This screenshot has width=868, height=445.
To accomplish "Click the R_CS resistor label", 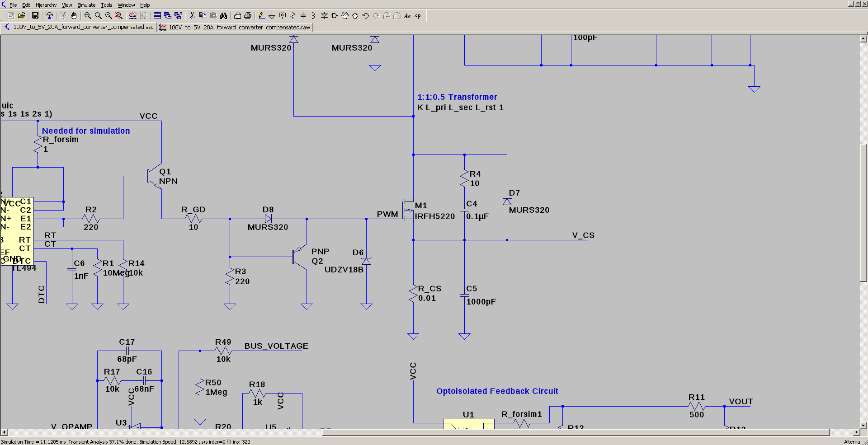I will (429, 289).
